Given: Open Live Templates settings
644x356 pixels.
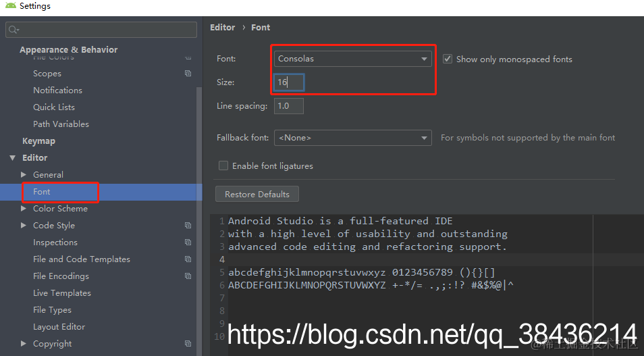Looking at the screenshot, I should click(x=62, y=293).
